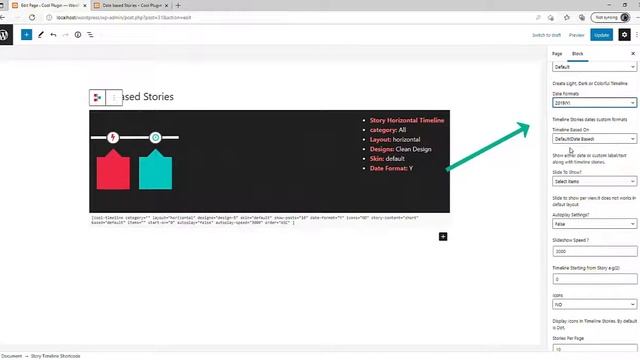640x360 pixels.
Task: Click the Date Format: Y item
Action: click(391, 168)
